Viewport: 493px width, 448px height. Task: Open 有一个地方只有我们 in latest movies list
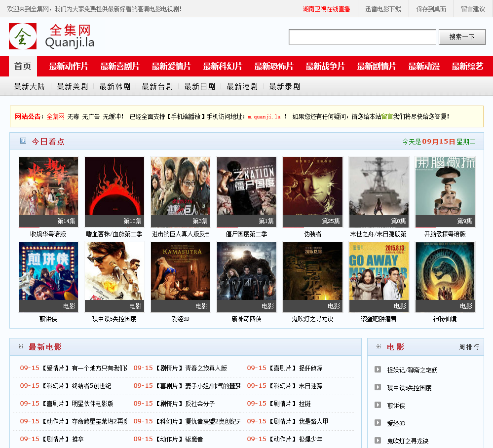coord(99,368)
